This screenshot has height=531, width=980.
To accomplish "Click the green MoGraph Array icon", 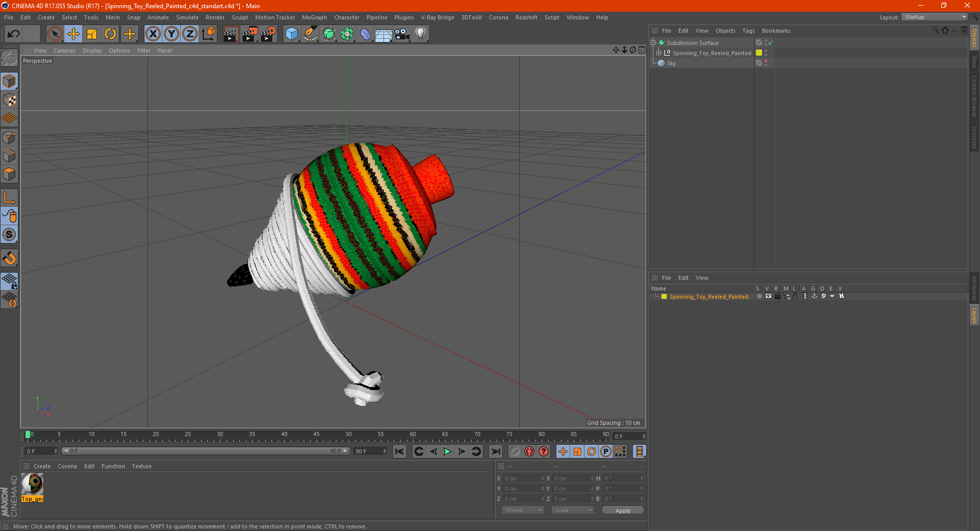I will (x=347, y=34).
